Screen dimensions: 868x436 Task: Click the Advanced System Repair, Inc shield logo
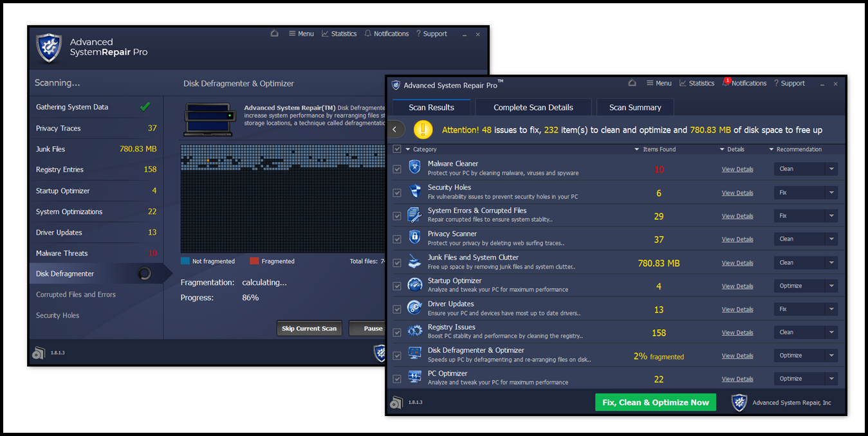pyautogui.click(x=739, y=403)
